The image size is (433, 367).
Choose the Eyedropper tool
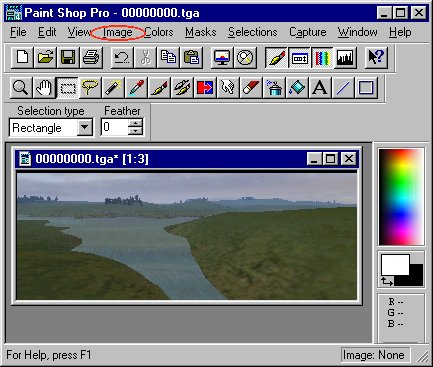point(136,88)
